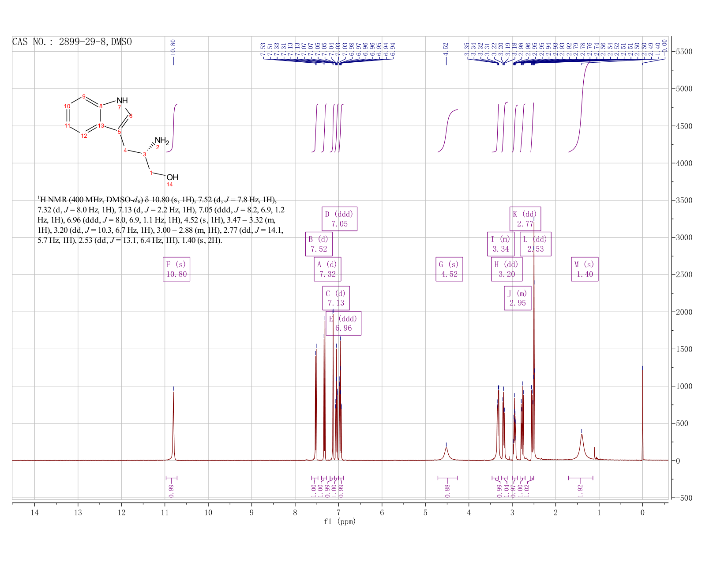
Task: Click the 10.80 peak label at top
Action: coord(173,47)
